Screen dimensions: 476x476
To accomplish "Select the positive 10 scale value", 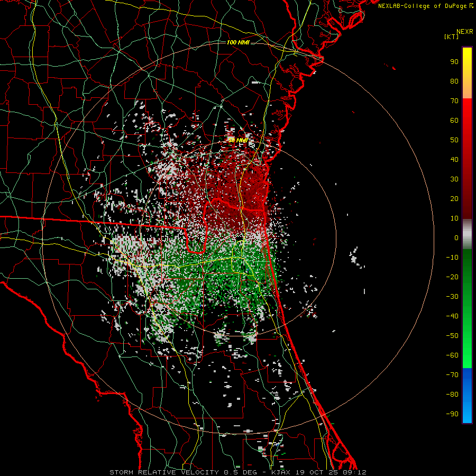I will pos(454,218).
